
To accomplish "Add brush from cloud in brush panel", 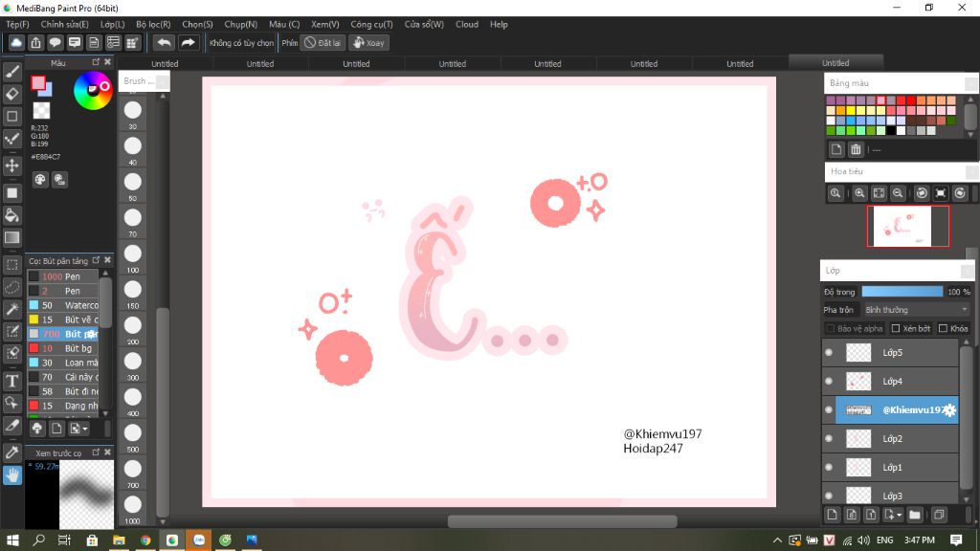I will pos(37,429).
